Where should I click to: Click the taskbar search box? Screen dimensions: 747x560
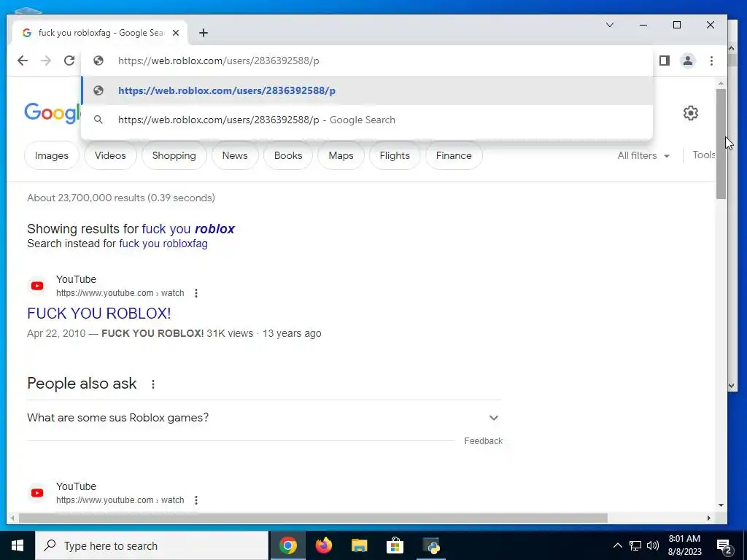click(152, 545)
